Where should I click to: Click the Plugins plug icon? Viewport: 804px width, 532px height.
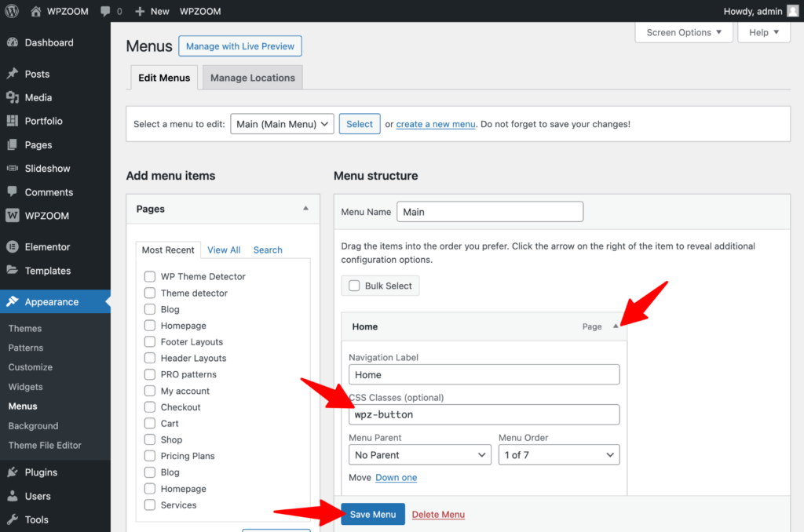(x=13, y=472)
